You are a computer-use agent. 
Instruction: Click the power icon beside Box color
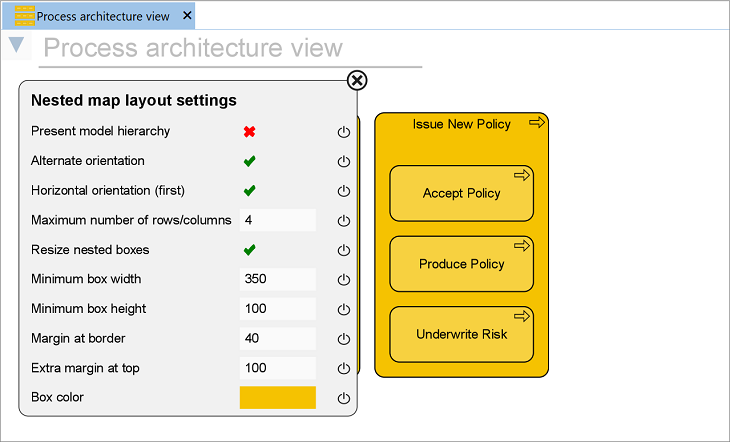[344, 398]
